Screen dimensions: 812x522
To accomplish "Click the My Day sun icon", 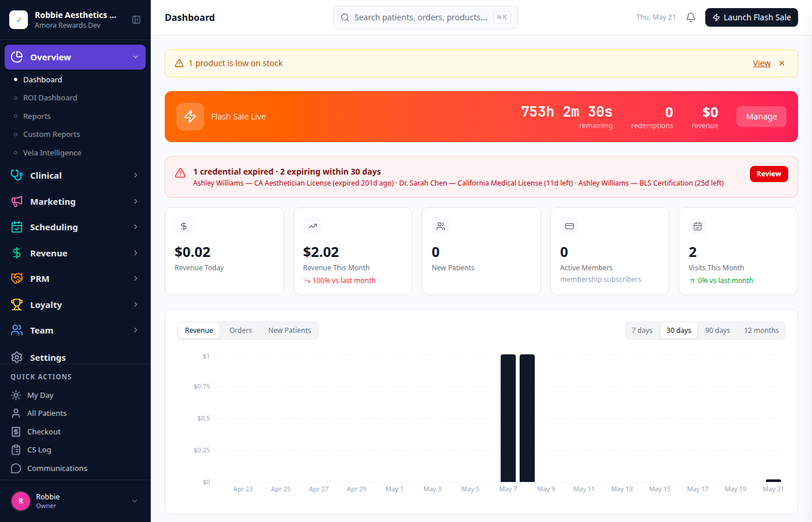I will click(x=16, y=395).
